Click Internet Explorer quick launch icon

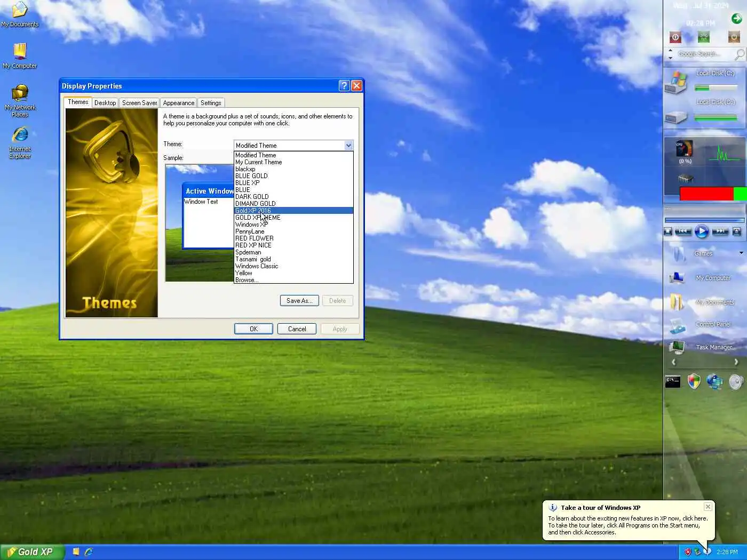click(88, 552)
